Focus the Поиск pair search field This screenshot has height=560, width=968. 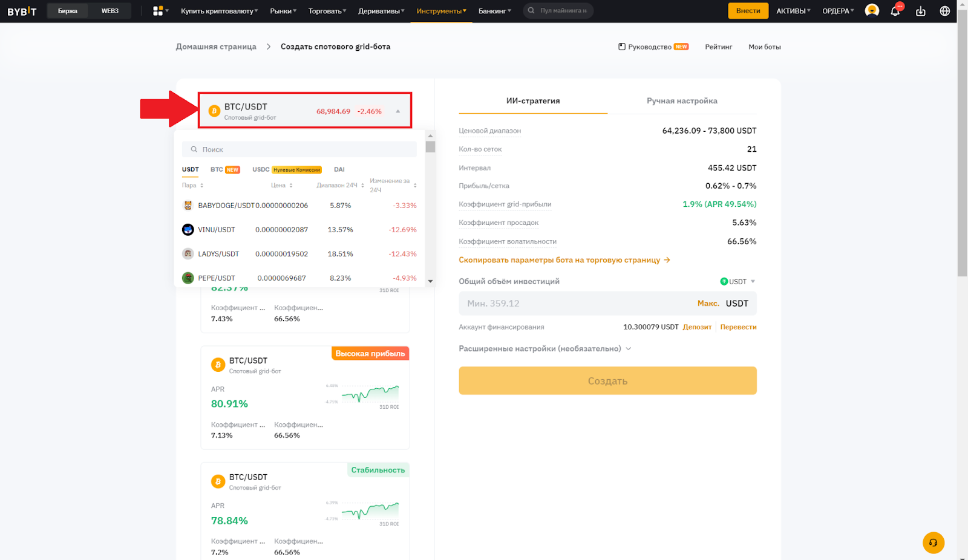click(299, 149)
